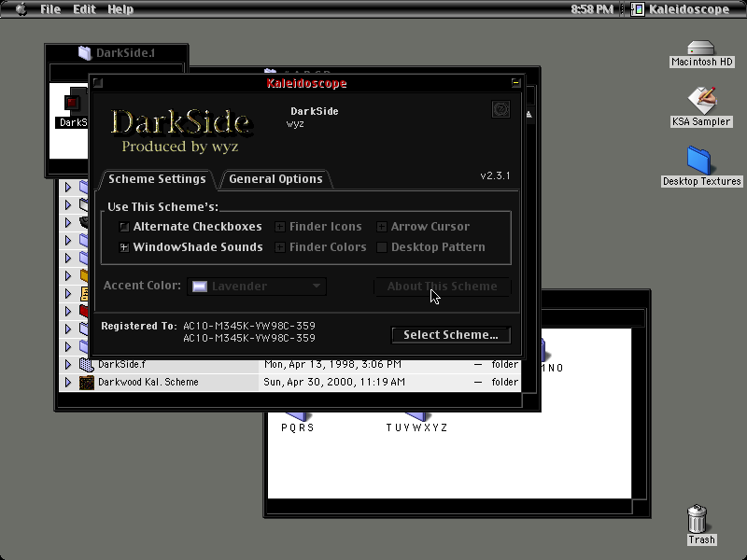The width and height of the screenshot is (747, 560).
Task: Toggle the Finder Icons checkbox
Action: tap(280, 227)
